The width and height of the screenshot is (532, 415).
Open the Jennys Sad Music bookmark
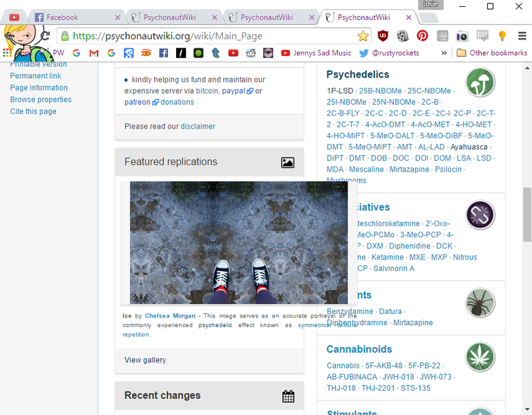[316, 53]
